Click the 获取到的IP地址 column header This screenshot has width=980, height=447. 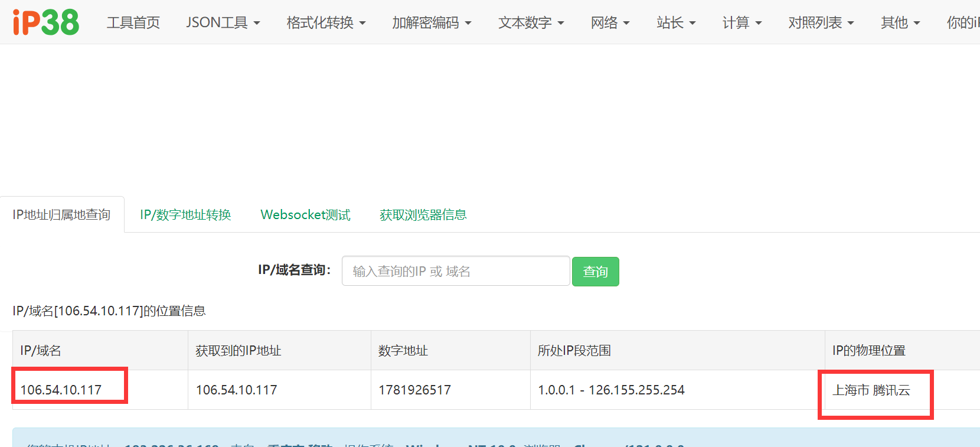pos(239,350)
